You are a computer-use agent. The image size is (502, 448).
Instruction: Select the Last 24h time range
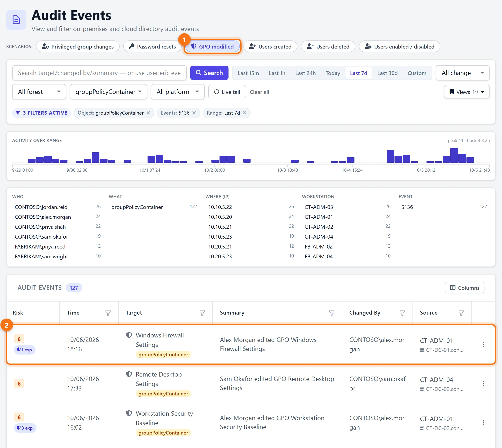(x=305, y=73)
